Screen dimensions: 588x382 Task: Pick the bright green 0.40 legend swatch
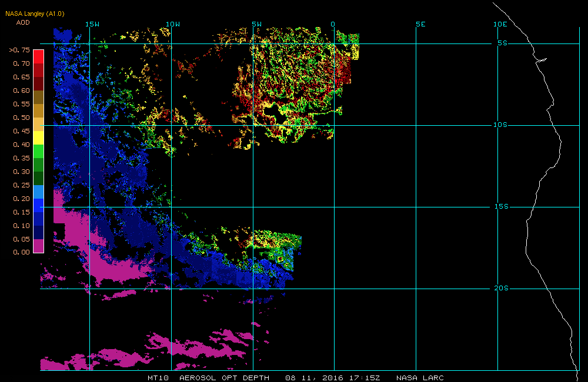pos(39,151)
